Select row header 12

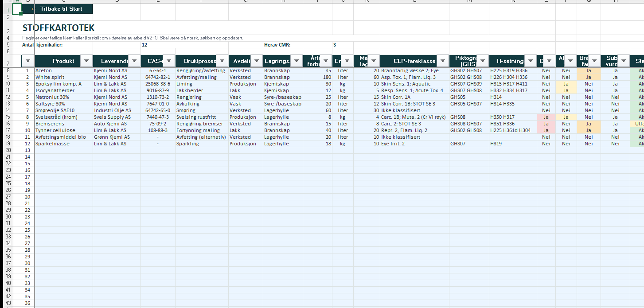coord(8,97)
